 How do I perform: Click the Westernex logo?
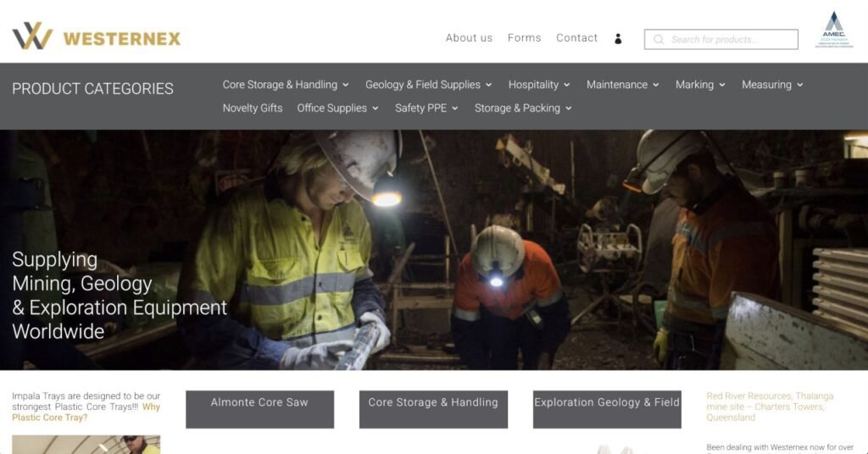point(97,37)
